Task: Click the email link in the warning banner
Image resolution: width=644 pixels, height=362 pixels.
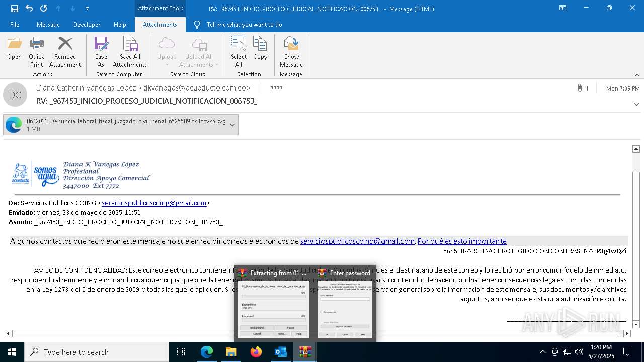Action: [357, 241]
